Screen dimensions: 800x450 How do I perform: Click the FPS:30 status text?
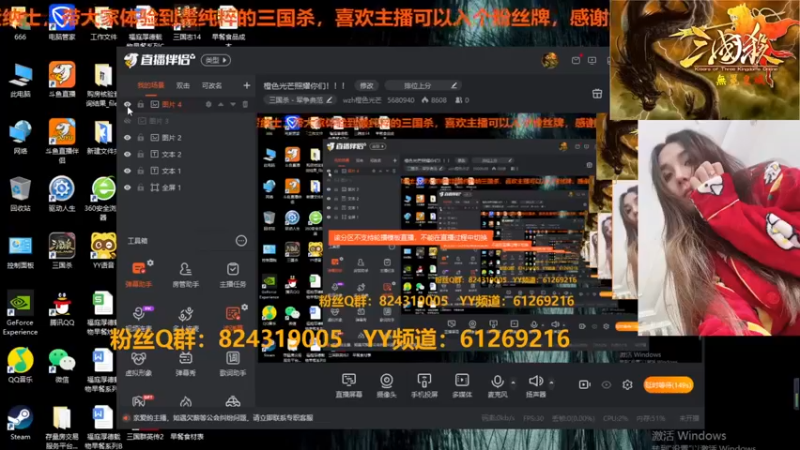(533, 418)
